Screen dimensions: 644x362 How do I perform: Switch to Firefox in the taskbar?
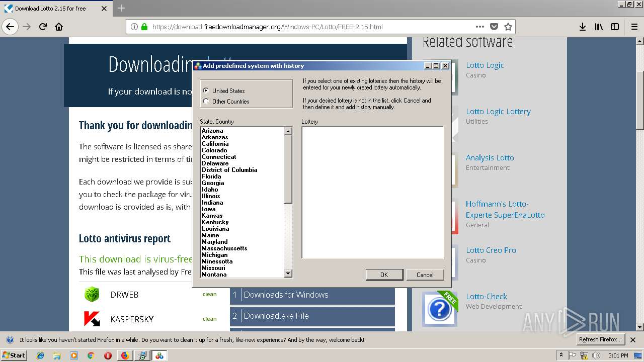coord(125,355)
